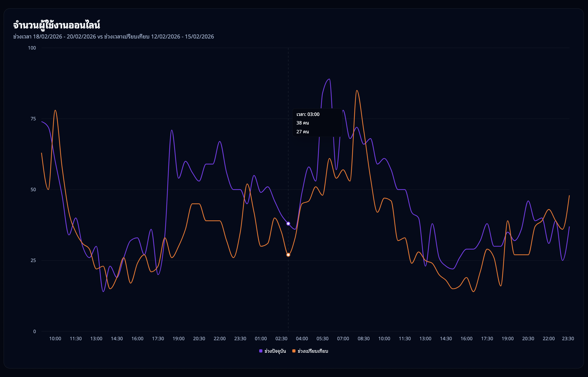Viewport: 588px width, 377px height.
Task: Click the 23:30 label at the x-axis end
Action: tap(568, 339)
